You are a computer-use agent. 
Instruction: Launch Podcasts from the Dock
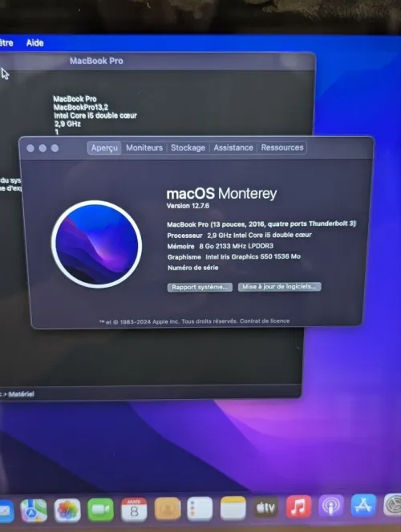click(331, 506)
